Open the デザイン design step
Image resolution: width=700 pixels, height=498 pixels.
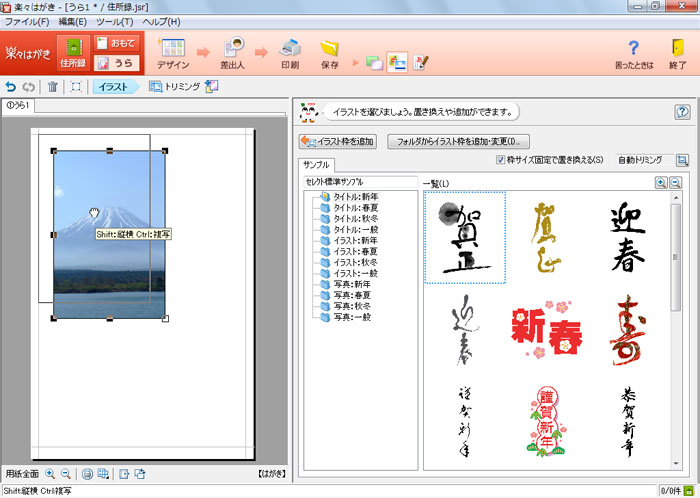(x=172, y=52)
